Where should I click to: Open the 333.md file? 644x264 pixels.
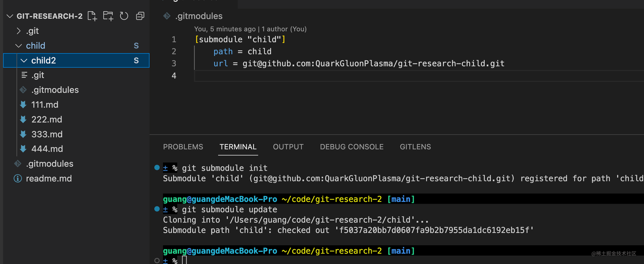point(47,134)
